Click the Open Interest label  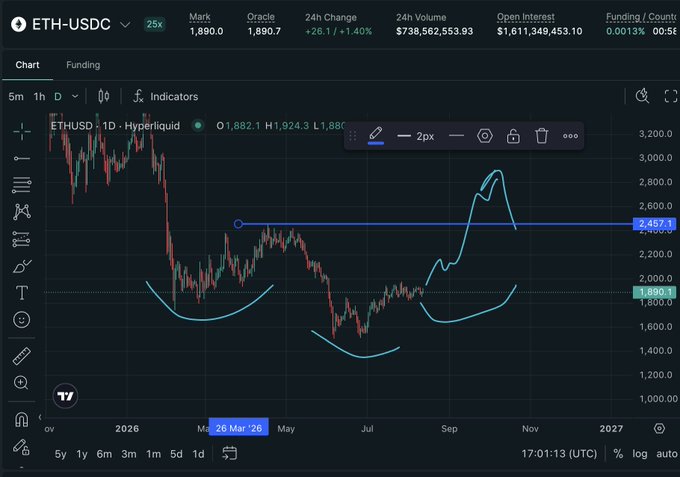coord(526,17)
